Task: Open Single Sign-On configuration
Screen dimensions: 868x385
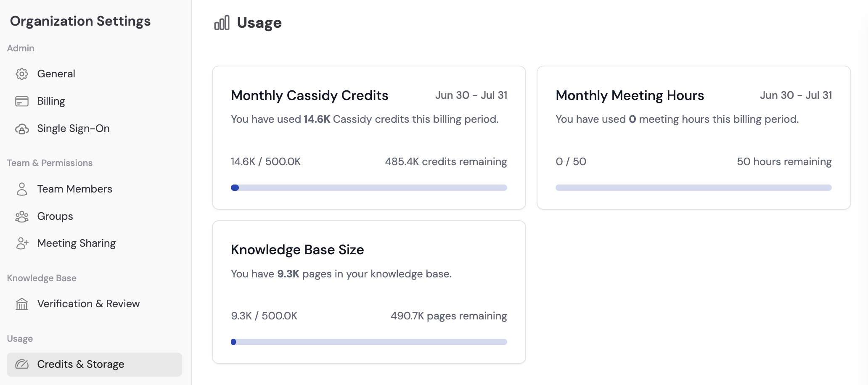Action: click(x=73, y=129)
